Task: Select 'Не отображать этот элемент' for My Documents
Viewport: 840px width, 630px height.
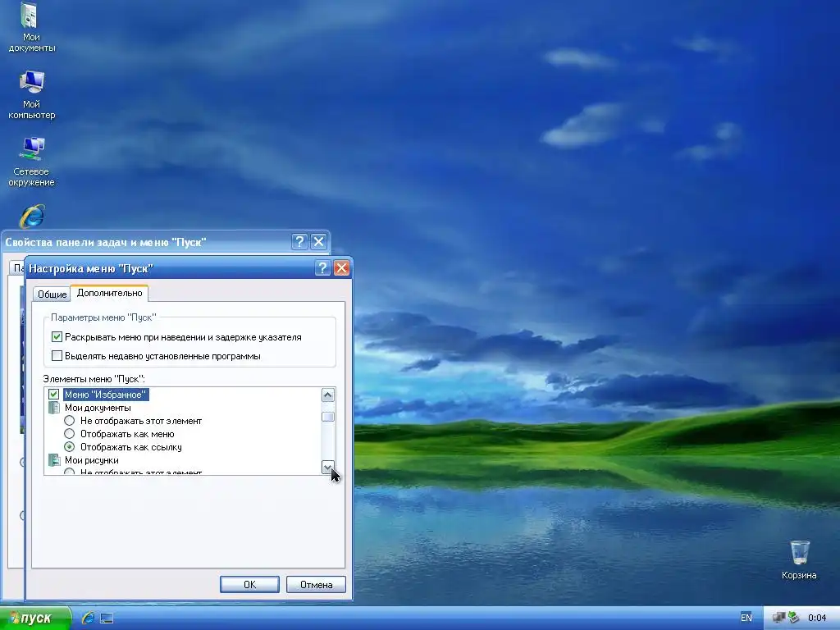Action: point(69,421)
